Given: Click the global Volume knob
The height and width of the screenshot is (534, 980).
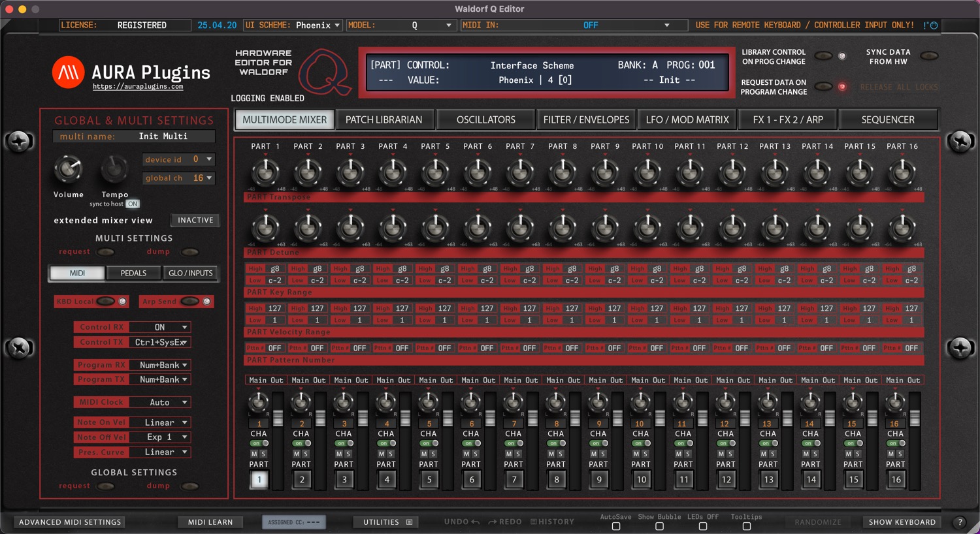Looking at the screenshot, I should tap(68, 170).
